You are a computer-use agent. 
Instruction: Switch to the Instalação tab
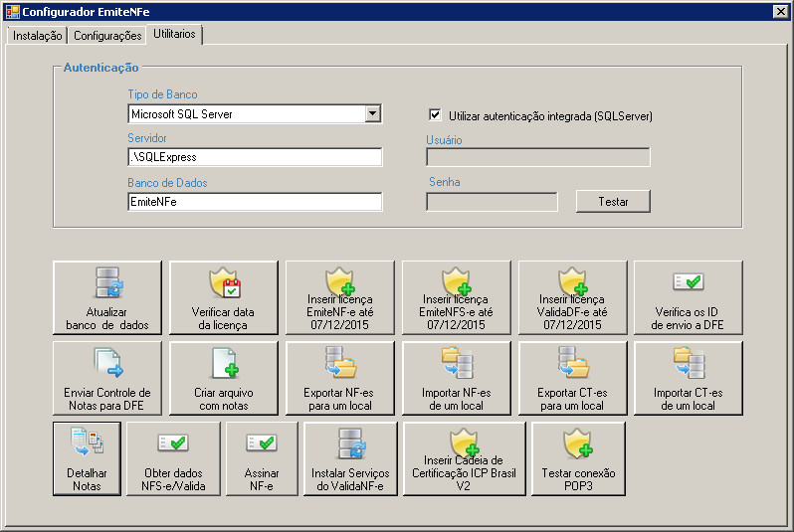click(38, 36)
